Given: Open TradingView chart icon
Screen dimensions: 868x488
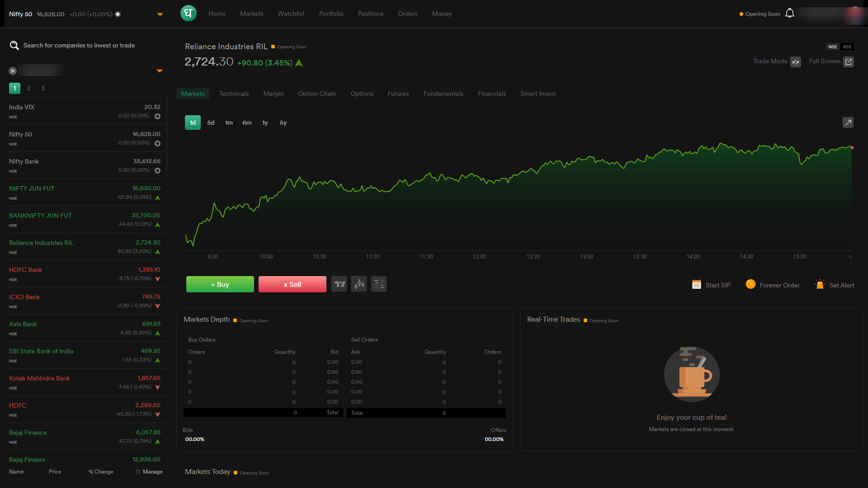Looking at the screenshot, I should [x=339, y=284].
